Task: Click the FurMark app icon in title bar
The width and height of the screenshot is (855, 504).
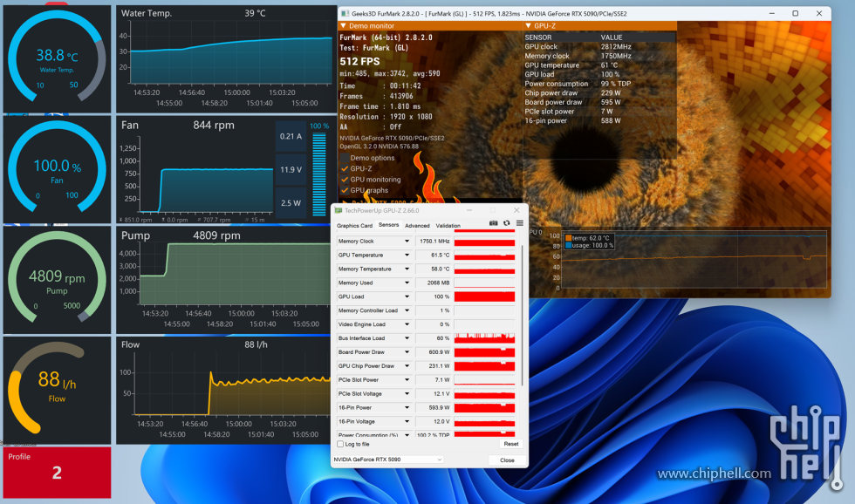Action: pyautogui.click(x=345, y=14)
